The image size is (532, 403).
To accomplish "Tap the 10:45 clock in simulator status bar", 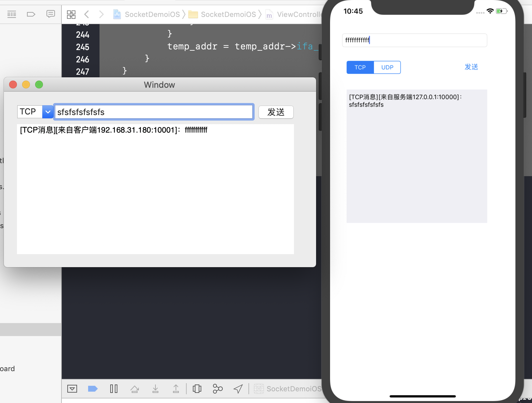I will [353, 11].
